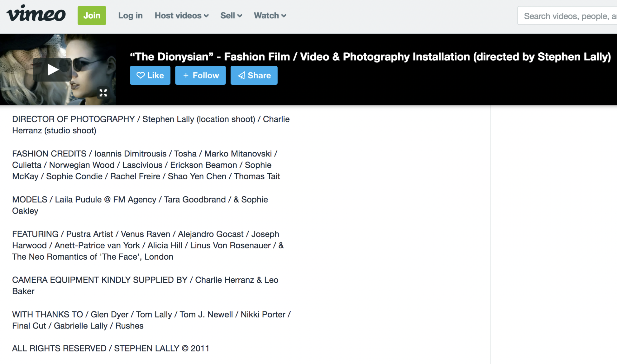Open the Sell menu label
Screen dimensions: 617x364
click(x=227, y=16)
